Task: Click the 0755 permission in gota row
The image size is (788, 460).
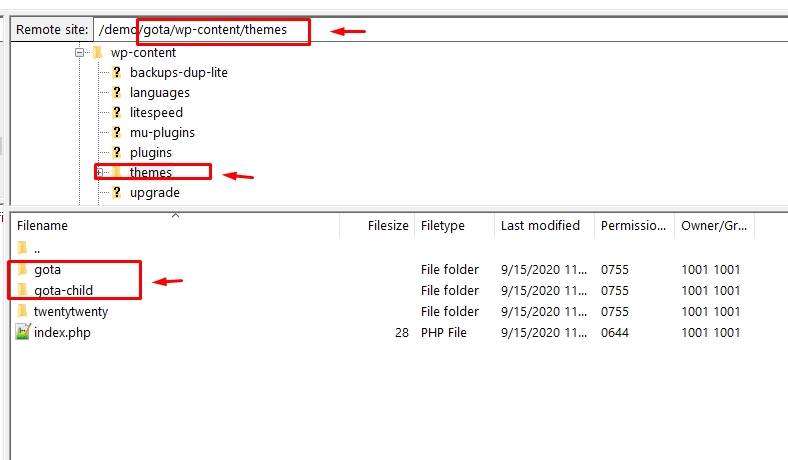Action: pyautogui.click(x=615, y=269)
